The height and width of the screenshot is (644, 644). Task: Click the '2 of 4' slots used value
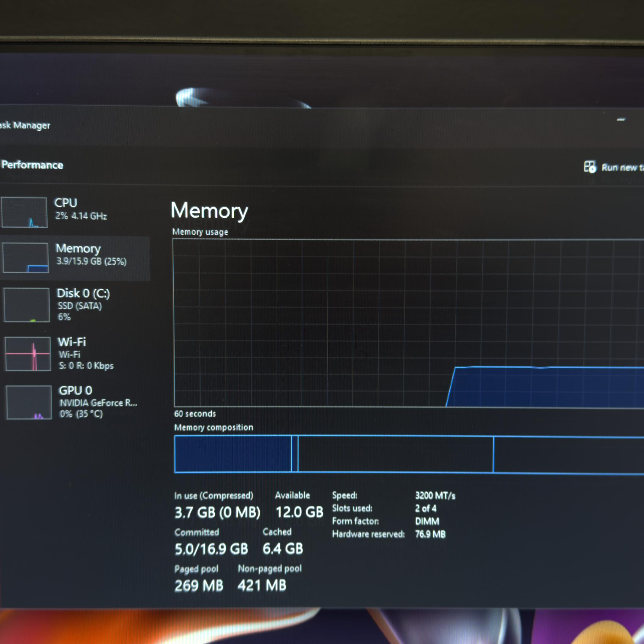tap(426, 508)
